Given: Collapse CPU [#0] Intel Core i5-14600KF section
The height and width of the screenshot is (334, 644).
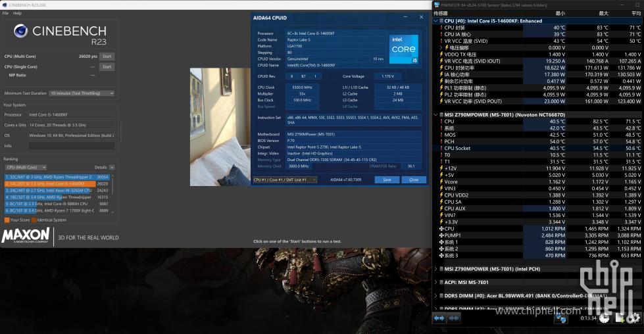Looking at the screenshot, I should coord(435,21).
